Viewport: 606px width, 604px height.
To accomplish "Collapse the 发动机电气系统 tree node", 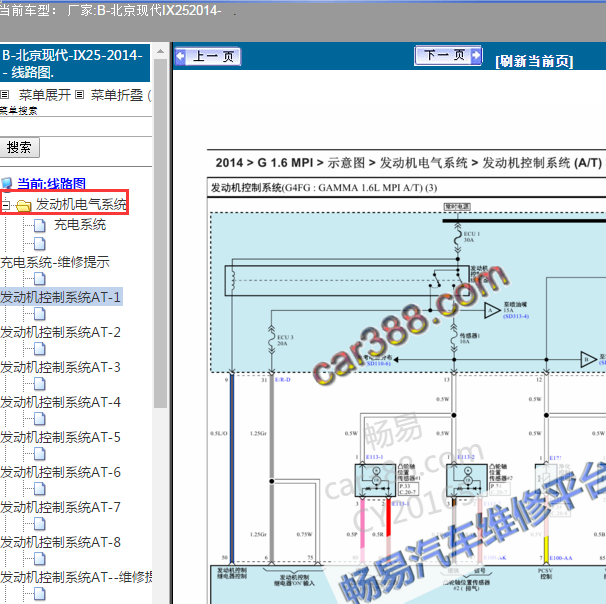I will (x=6, y=205).
